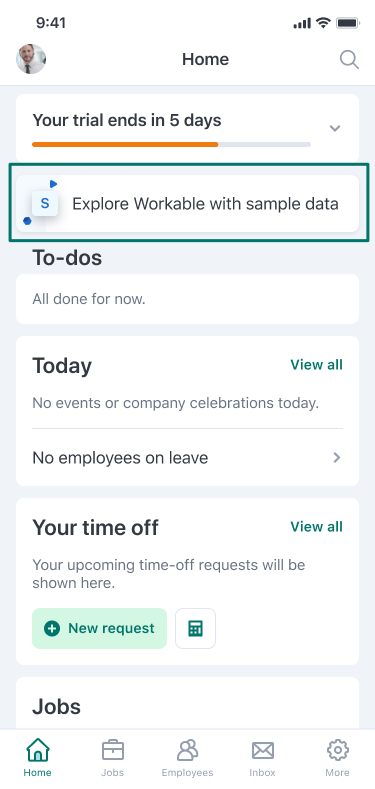Click the orange trial progress bar
The height and width of the screenshot is (789, 375).
pos(125,144)
